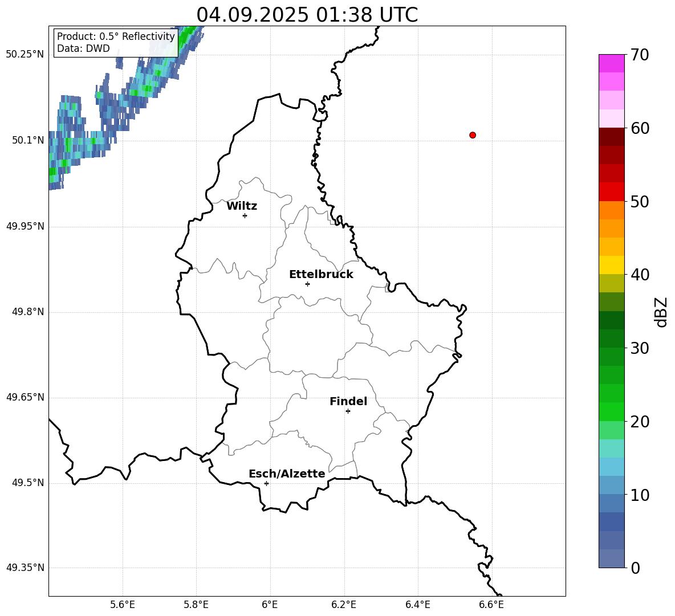Click the Esch/Alzette station cross marker
The image size is (675, 616).
tap(266, 483)
